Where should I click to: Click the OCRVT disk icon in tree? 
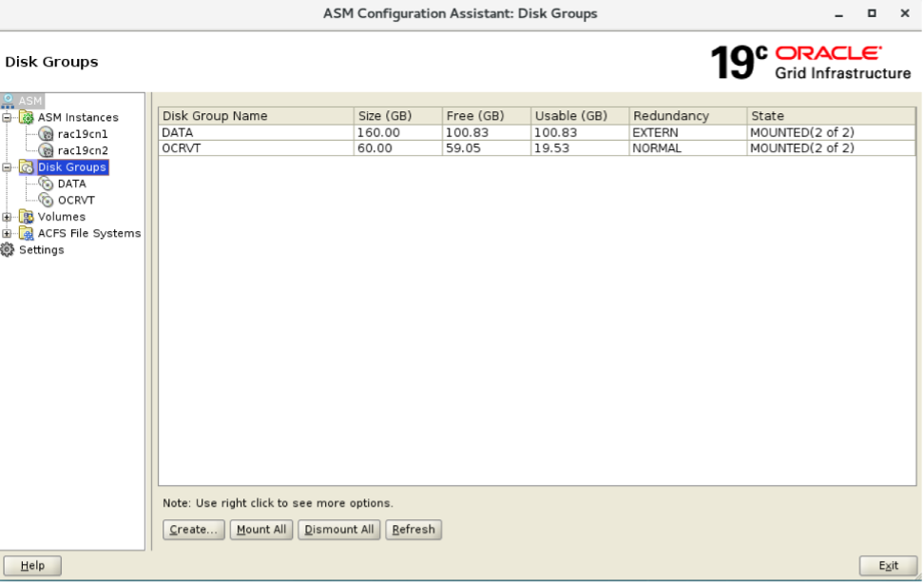click(46, 201)
